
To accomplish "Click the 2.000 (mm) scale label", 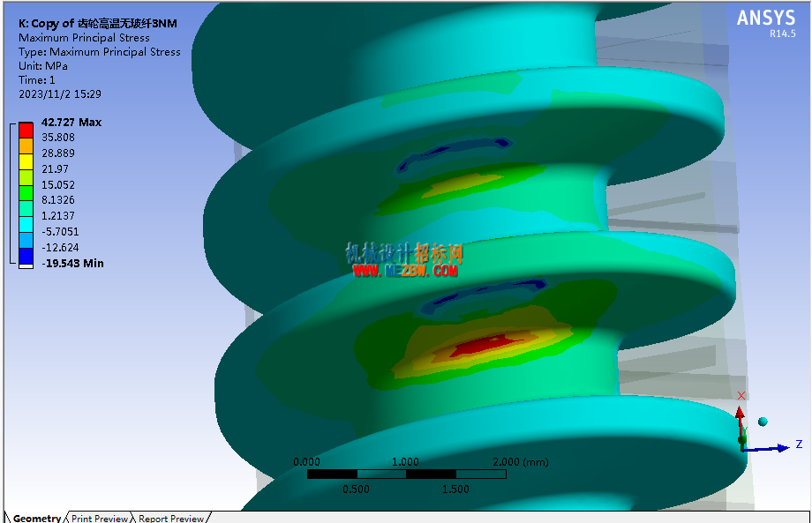I will [521, 461].
